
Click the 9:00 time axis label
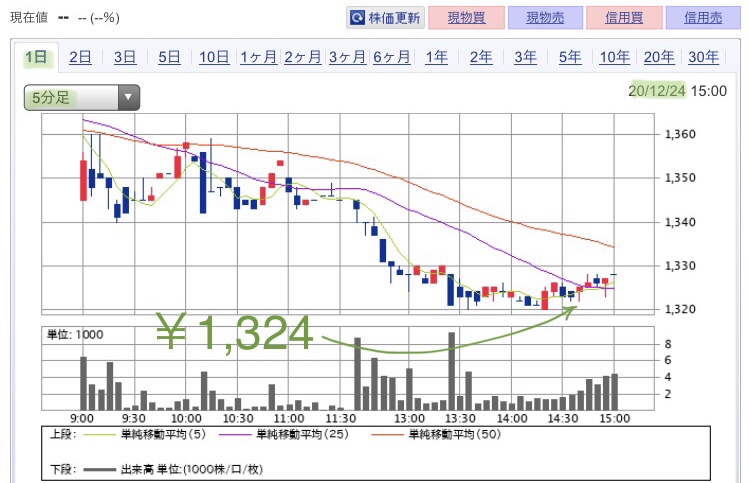(82, 419)
